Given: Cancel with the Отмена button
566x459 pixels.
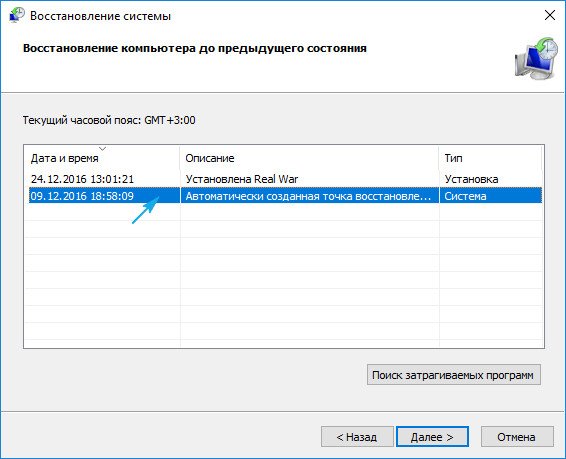Looking at the screenshot, I should 517,437.
